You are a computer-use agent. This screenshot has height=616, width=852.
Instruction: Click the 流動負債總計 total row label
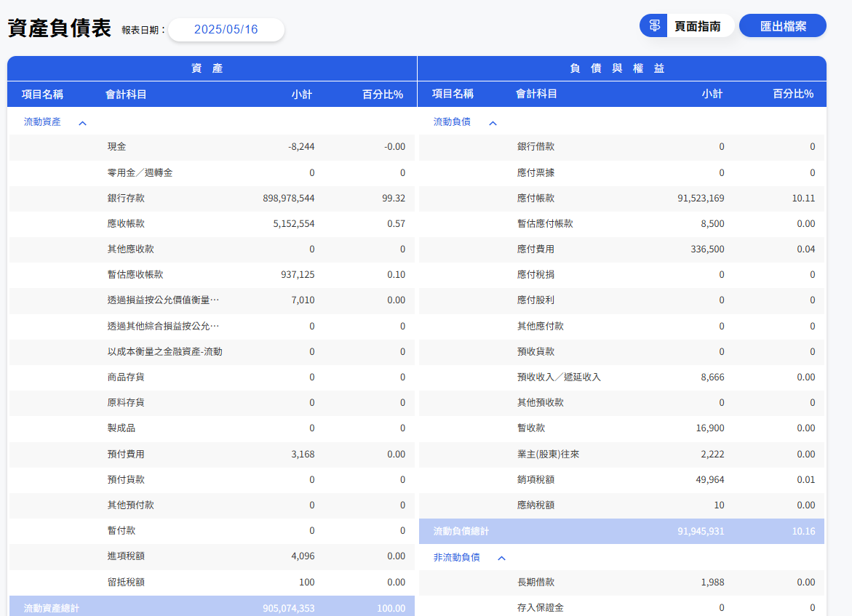[x=461, y=532]
